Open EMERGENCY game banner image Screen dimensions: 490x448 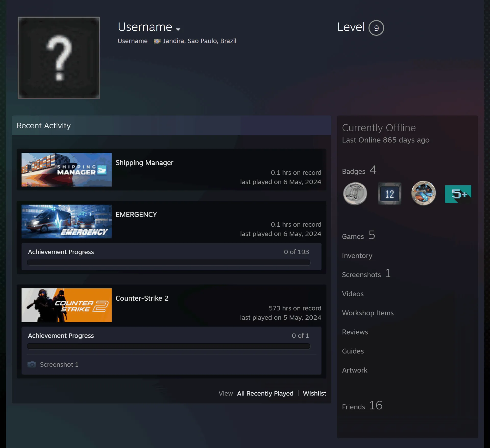[x=67, y=222]
